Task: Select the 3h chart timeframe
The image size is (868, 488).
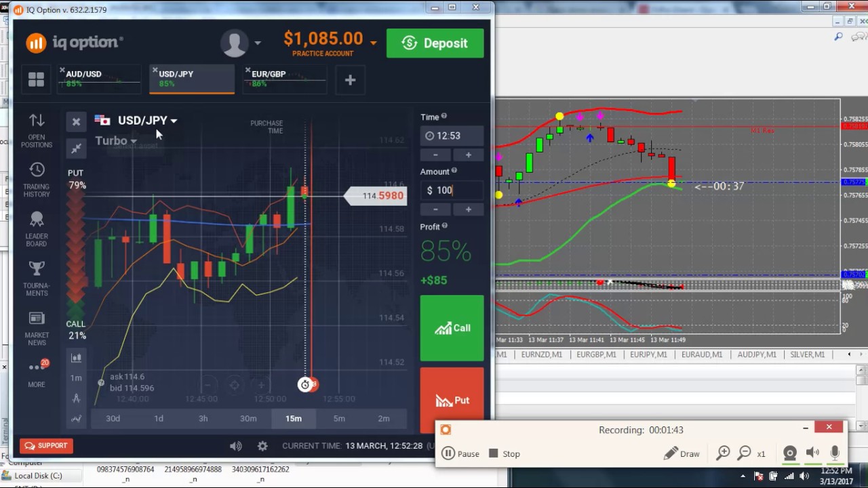Action: [203, 418]
